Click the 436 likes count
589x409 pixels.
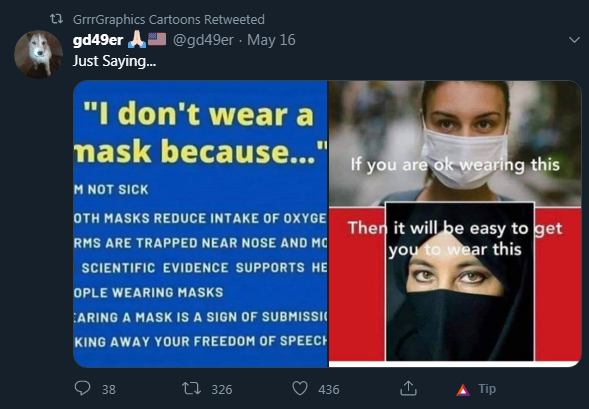tap(329, 389)
